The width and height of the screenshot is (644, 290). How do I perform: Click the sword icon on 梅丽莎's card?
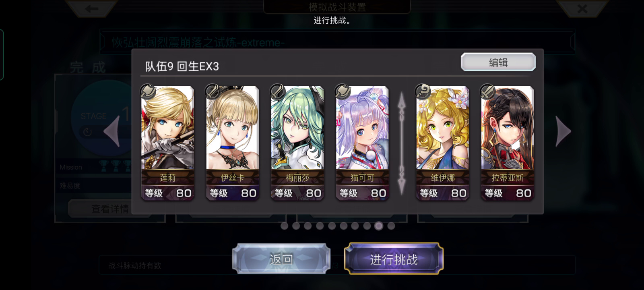click(x=278, y=91)
